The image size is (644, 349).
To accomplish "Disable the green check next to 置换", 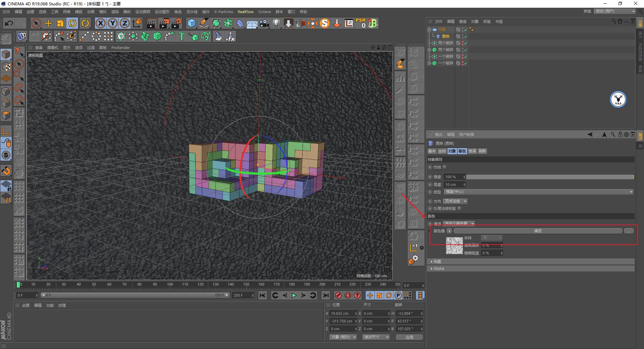I will pos(466,36).
